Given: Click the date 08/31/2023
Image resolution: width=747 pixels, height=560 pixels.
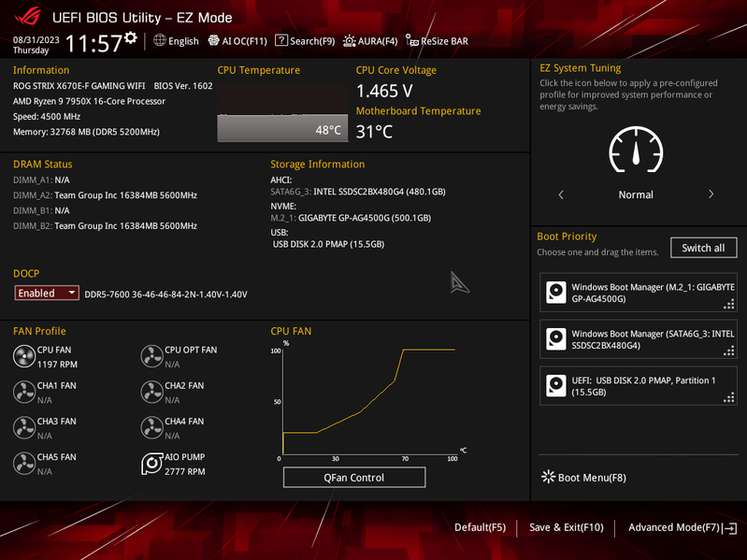Looking at the screenshot, I should 36,39.
